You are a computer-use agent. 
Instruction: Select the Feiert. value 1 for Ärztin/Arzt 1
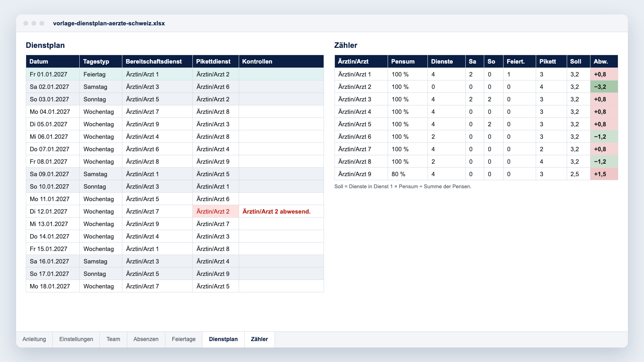520,74
